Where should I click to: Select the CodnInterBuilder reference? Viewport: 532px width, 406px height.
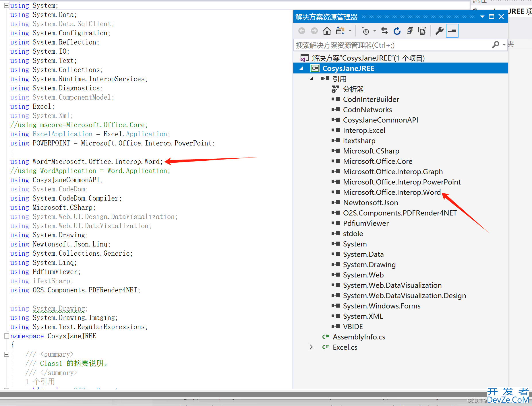(371, 99)
